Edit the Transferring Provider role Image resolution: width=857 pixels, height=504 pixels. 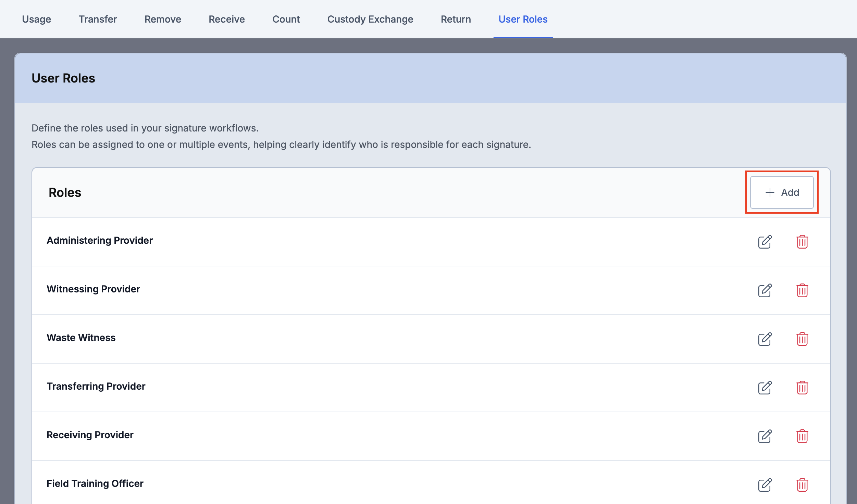765,388
